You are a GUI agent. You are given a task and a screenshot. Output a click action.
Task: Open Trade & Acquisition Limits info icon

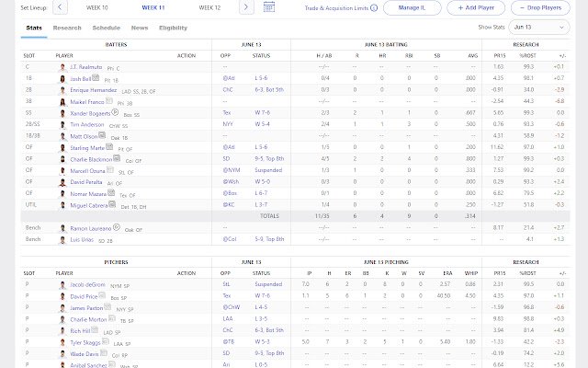coord(374,8)
